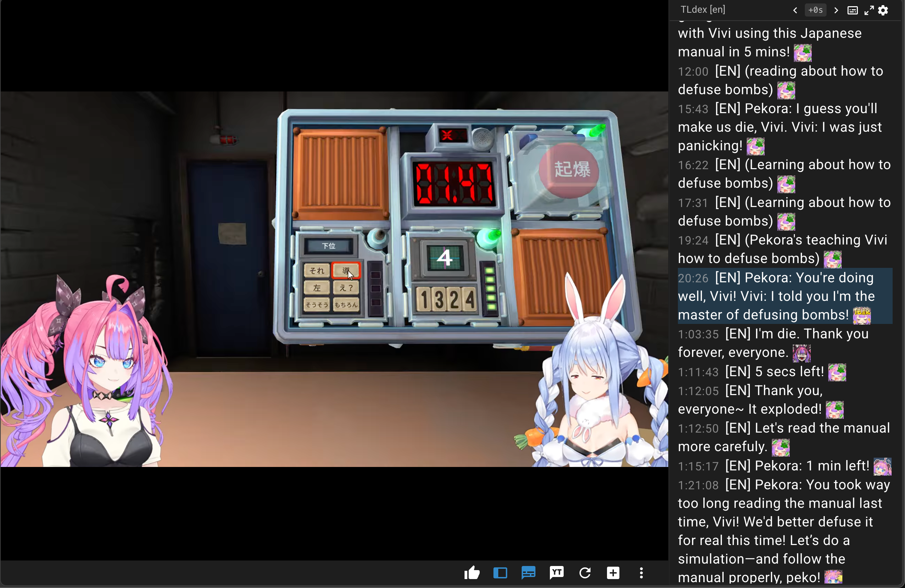Click the reload video icon

(585, 573)
